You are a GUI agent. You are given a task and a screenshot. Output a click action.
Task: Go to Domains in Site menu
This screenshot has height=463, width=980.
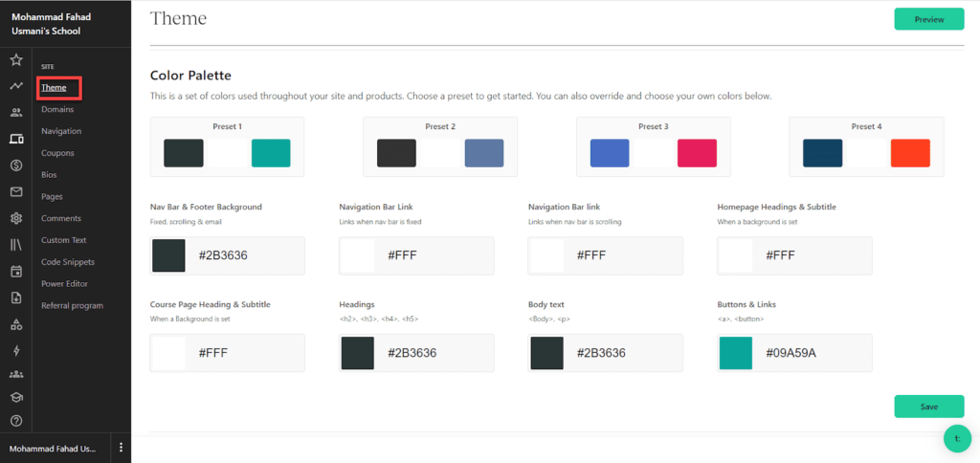(x=57, y=109)
